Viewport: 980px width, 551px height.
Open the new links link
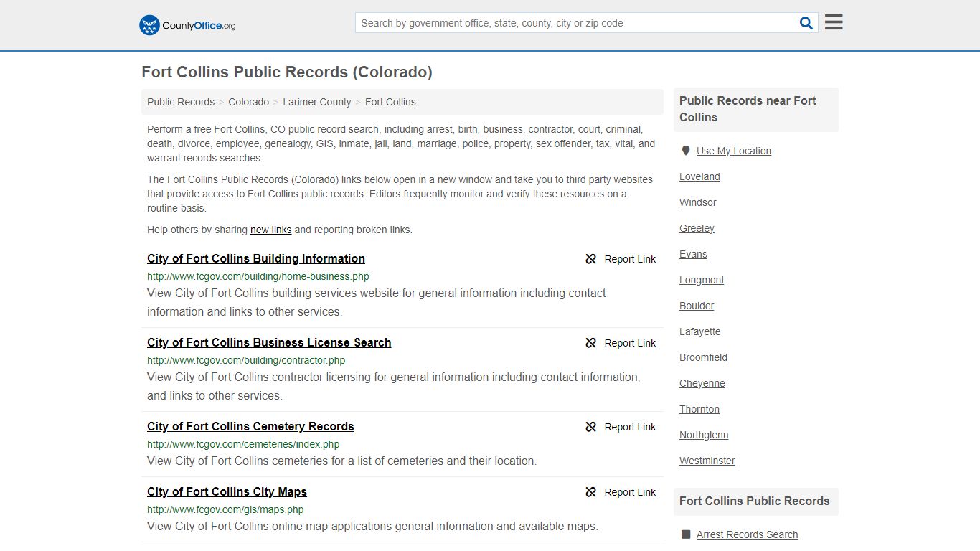click(x=270, y=230)
